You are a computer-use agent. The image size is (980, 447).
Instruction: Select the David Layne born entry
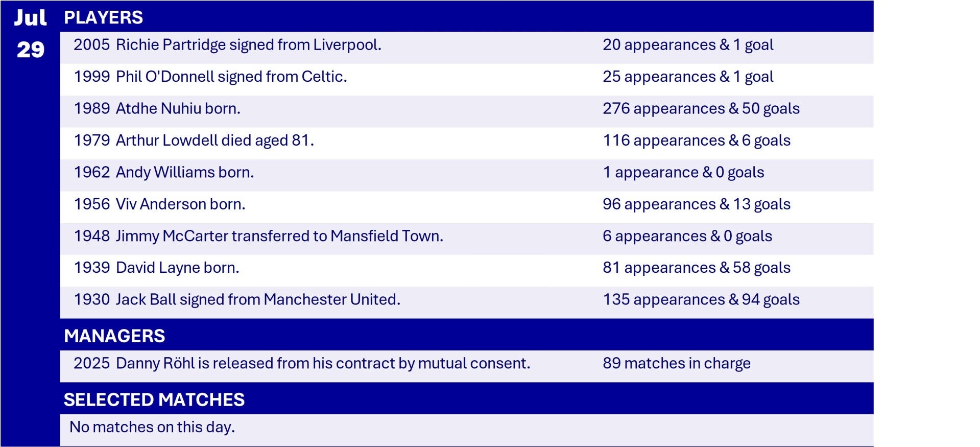tap(156, 268)
